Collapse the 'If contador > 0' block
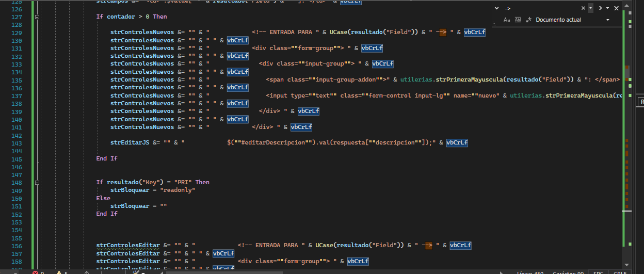644x274 pixels. (37, 17)
